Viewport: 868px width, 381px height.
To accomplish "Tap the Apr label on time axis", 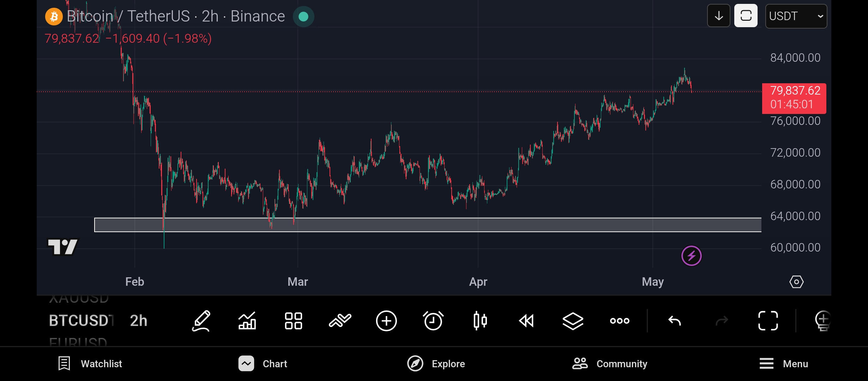I will pos(478,282).
